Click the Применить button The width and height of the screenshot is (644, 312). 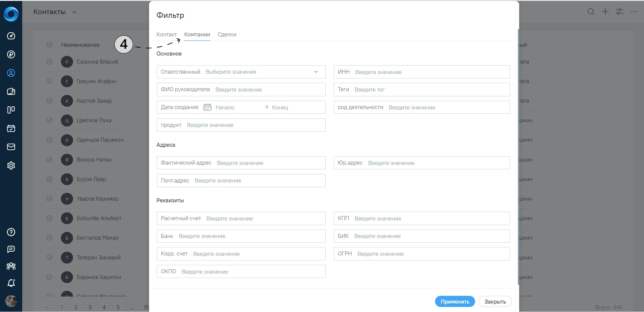coord(455,302)
